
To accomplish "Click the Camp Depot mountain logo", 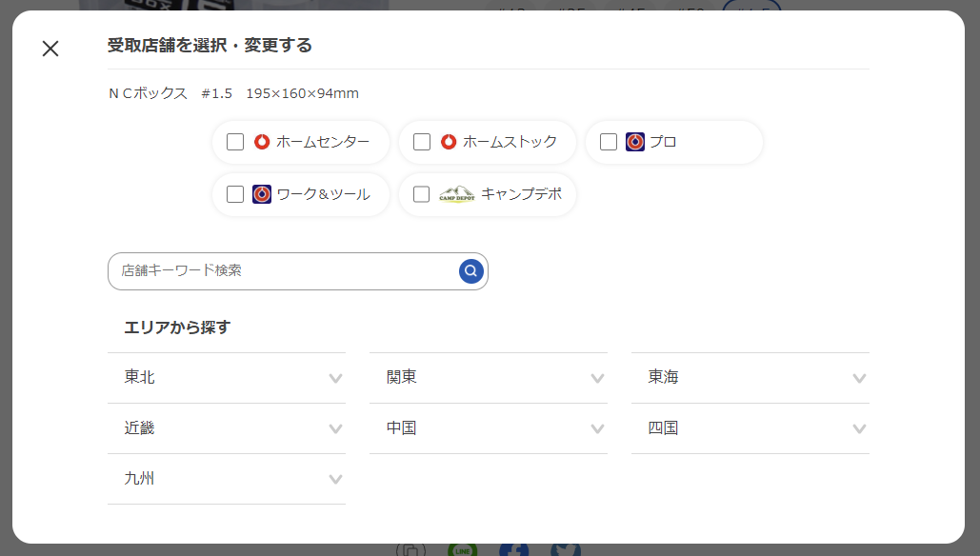I will pyautogui.click(x=456, y=194).
